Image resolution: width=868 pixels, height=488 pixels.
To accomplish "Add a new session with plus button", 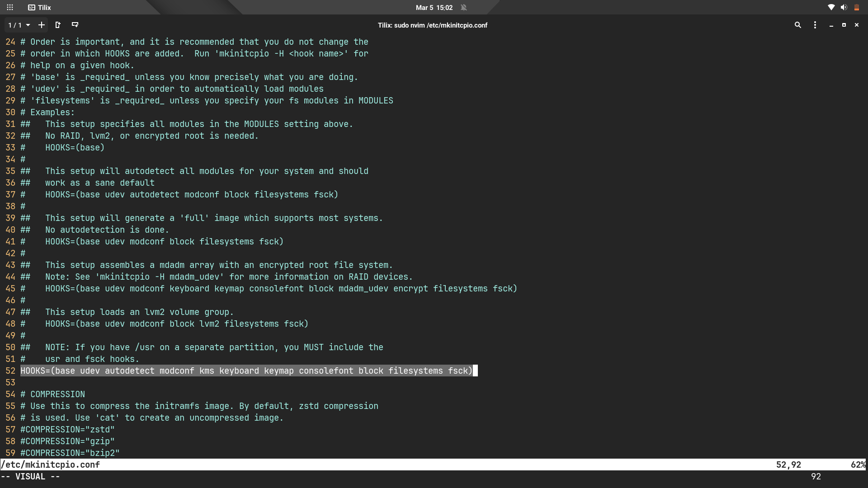I will pos(42,25).
